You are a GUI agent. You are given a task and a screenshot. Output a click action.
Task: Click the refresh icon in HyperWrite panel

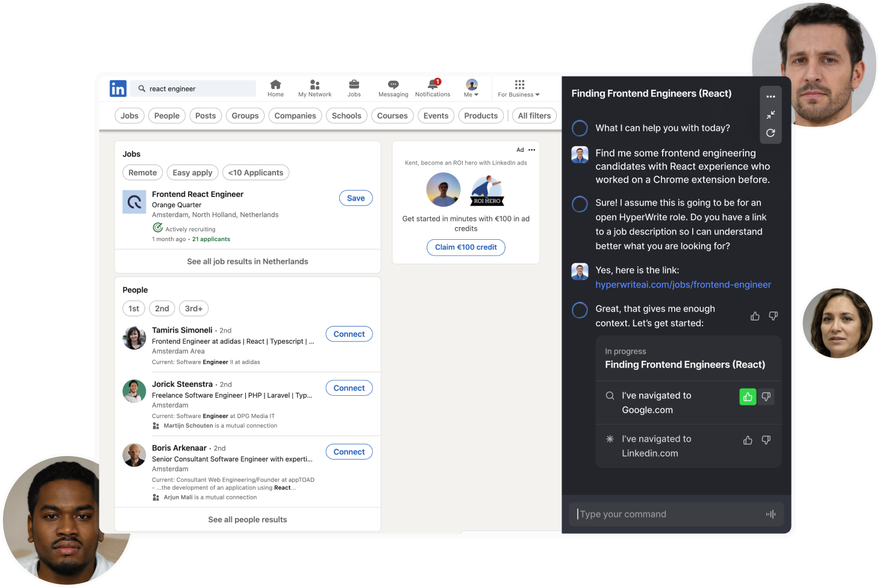point(771,133)
